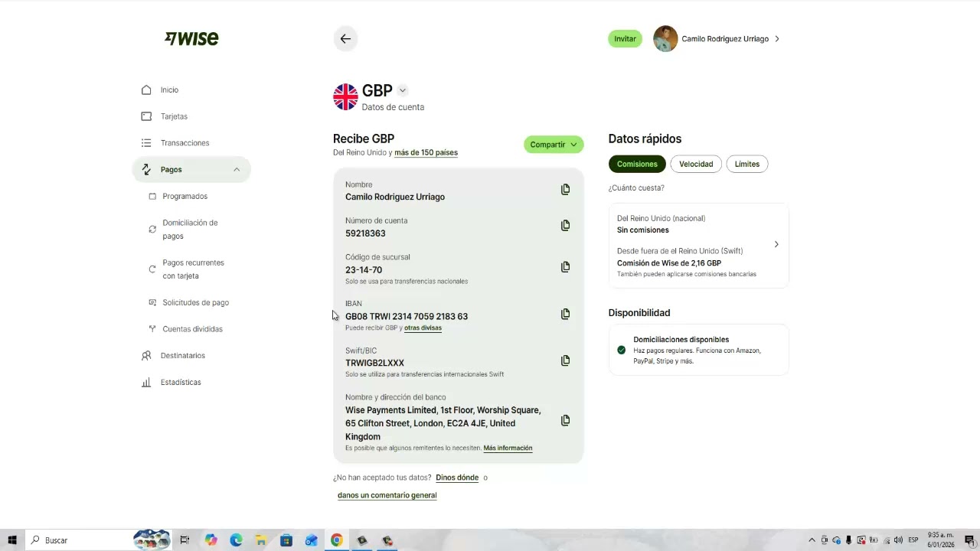Screen dimensions: 980x551
Task: Copy the Número de cuenta
Action: point(565,226)
